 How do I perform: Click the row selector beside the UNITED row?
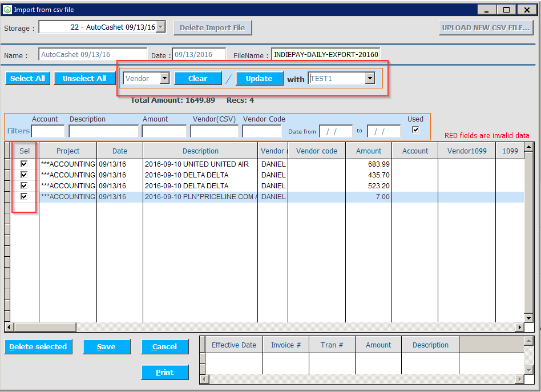(7, 164)
